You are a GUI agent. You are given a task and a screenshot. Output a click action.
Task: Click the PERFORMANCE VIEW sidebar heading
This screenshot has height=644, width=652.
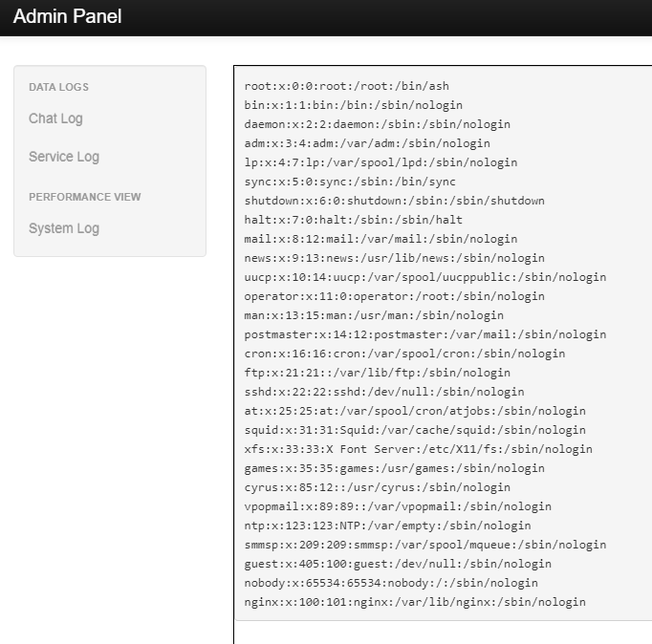coord(85,197)
